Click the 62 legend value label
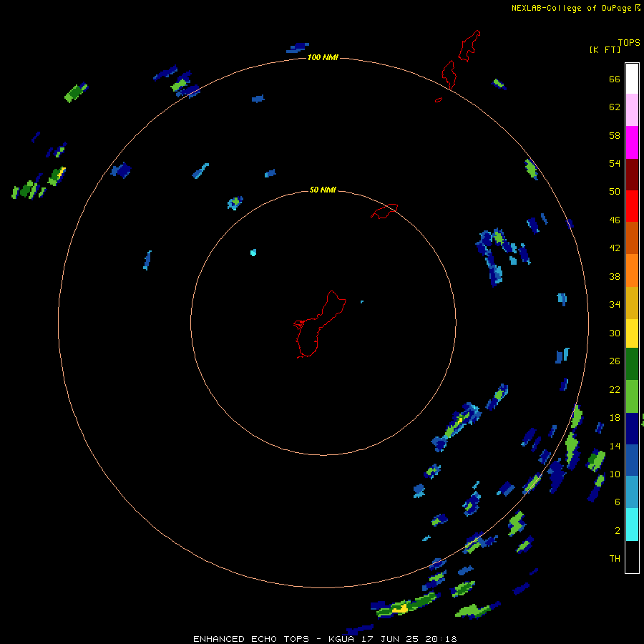644x644 pixels. [x=615, y=107]
